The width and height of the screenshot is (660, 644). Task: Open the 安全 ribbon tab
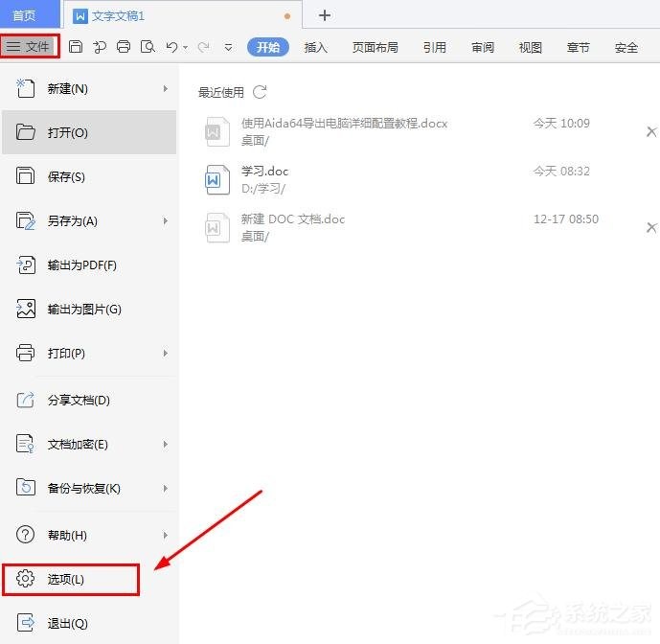pos(626,48)
